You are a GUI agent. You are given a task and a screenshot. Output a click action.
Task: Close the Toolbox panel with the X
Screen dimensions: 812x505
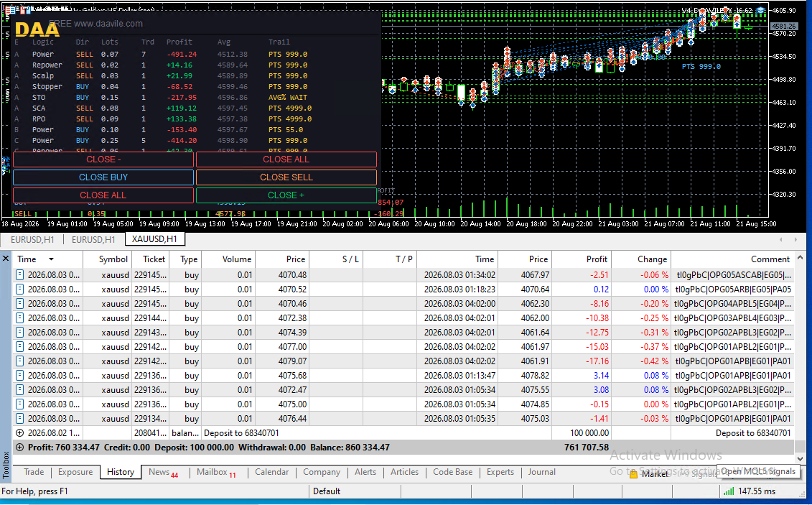[6, 258]
